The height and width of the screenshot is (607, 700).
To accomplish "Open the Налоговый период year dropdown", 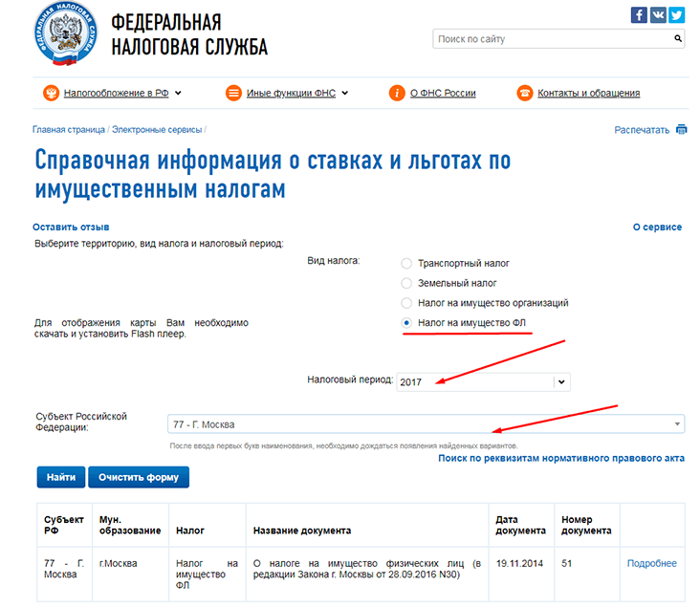I will [x=561, y=381].
